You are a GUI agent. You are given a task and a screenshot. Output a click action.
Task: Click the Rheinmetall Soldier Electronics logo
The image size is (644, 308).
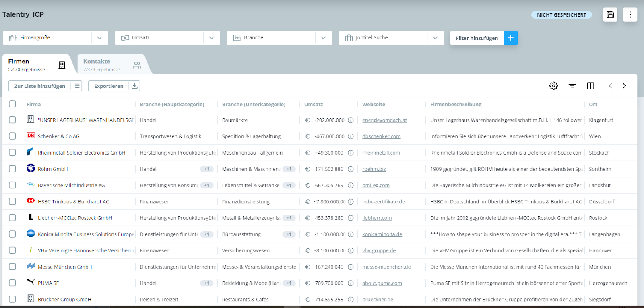click(x=29, y=152)
